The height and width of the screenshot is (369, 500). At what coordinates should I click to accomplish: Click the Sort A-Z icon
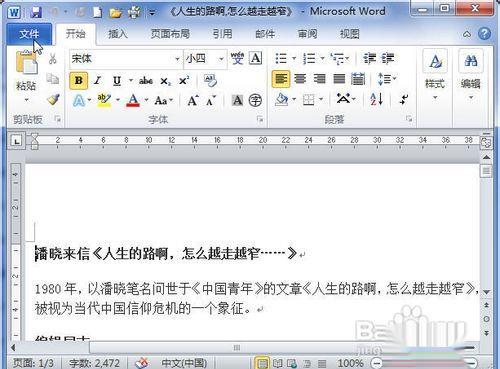[x=377, y=99]
